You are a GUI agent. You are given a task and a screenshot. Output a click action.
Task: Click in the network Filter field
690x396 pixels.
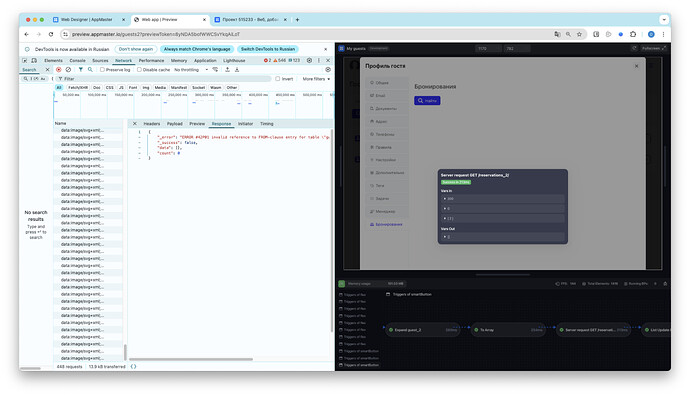tap(164, 79)
